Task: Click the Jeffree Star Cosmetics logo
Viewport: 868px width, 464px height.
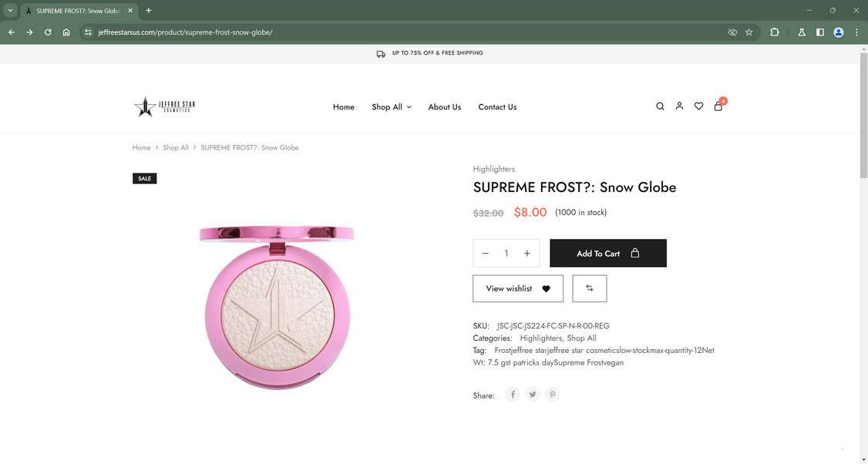Action: (165, 106)
